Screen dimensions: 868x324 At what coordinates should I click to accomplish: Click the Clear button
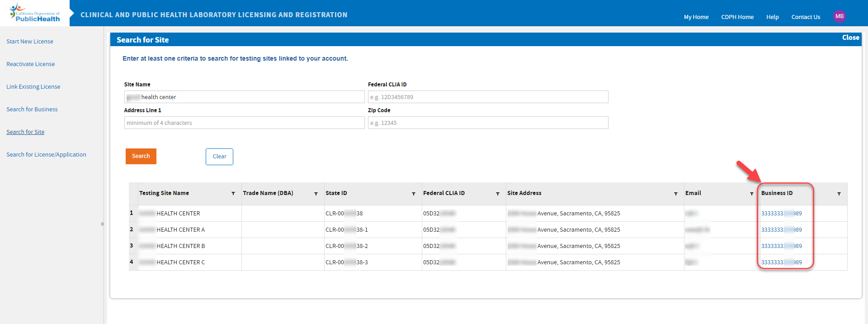point(219,157)
